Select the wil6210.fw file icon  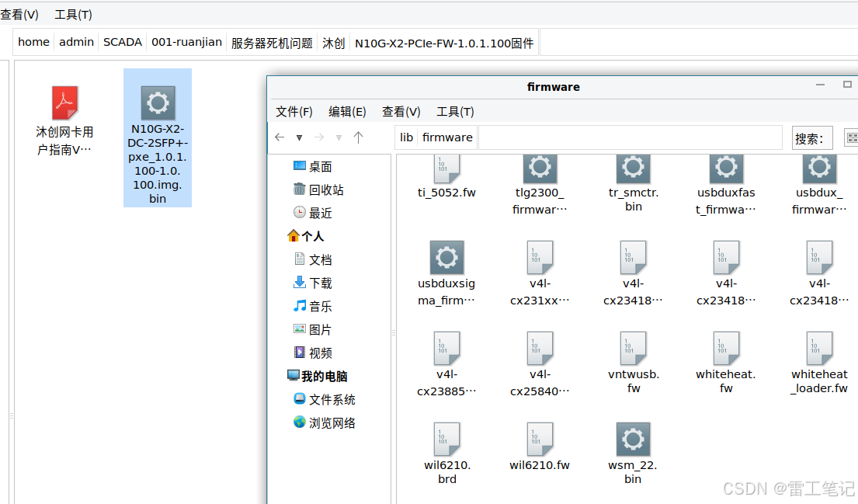pyautogui.click(x=540, y=439)
